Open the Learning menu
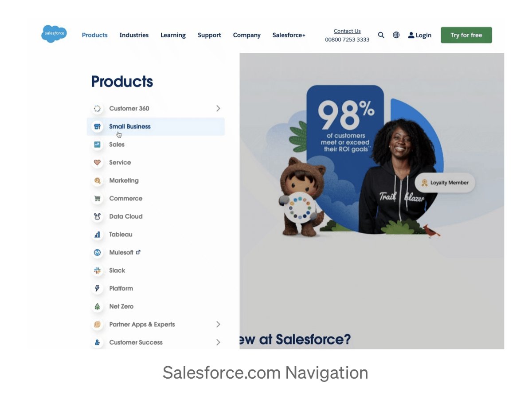Viewport: 532px width, 408px height. (173, 35)
